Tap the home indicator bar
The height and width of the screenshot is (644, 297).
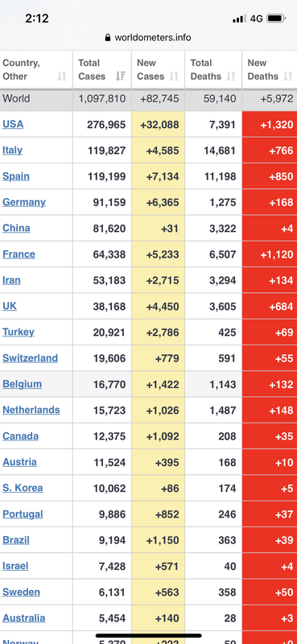coord(149,636)
